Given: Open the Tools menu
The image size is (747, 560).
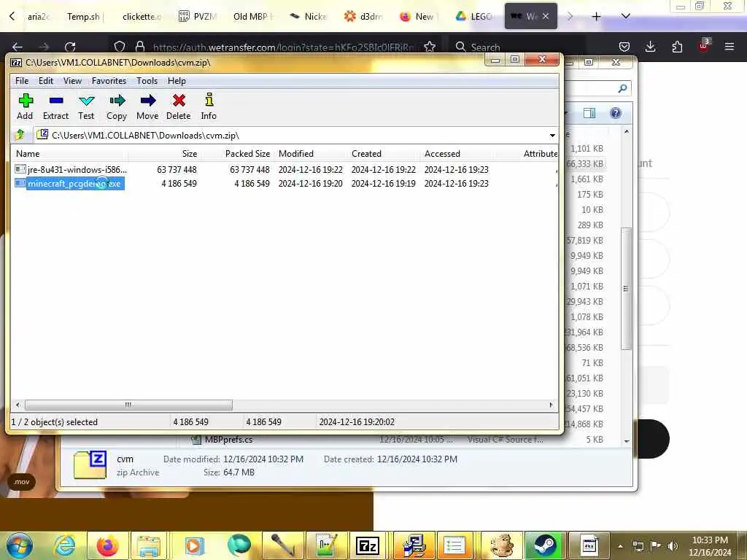Looking at the screenshot, I should (147, 81).
